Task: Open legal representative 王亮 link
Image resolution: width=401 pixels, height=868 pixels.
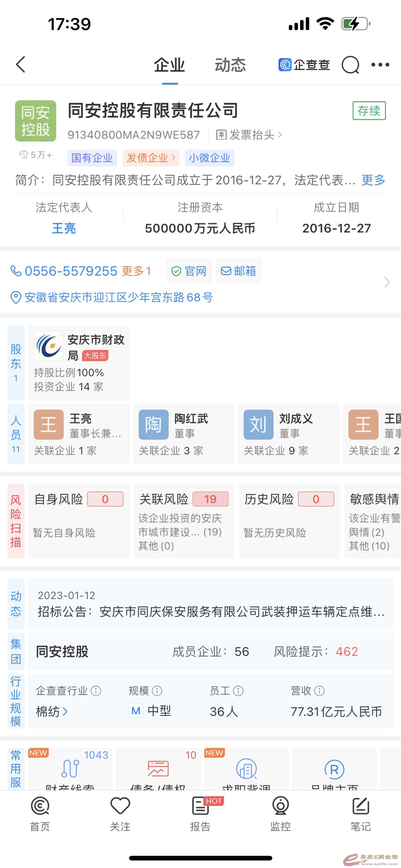Action: (x=64, y=229)
